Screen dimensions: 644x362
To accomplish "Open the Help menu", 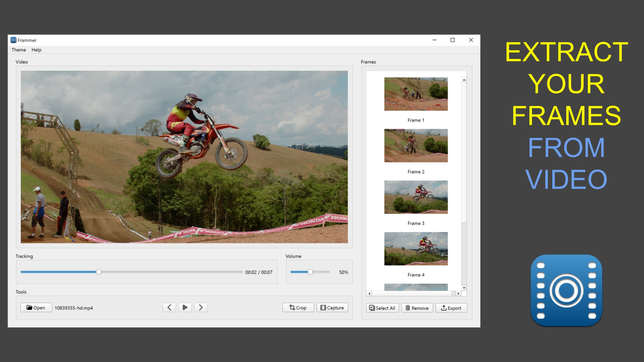I will coord(36,50).
